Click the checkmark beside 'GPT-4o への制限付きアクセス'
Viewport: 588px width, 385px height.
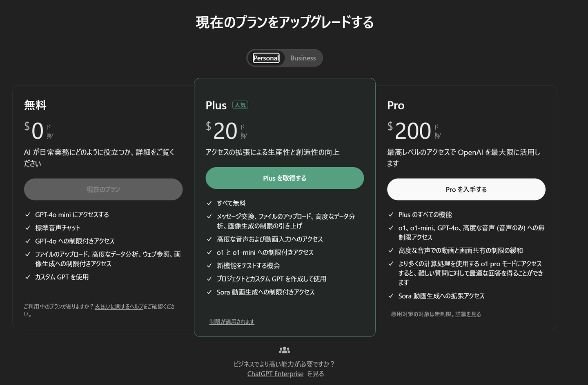pos(28,241)
